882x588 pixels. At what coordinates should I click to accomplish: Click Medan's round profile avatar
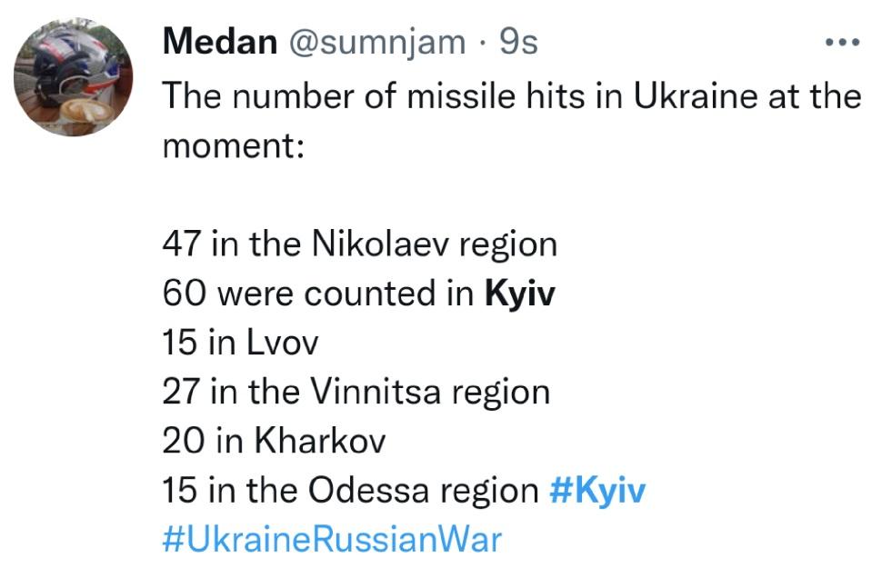73,77
